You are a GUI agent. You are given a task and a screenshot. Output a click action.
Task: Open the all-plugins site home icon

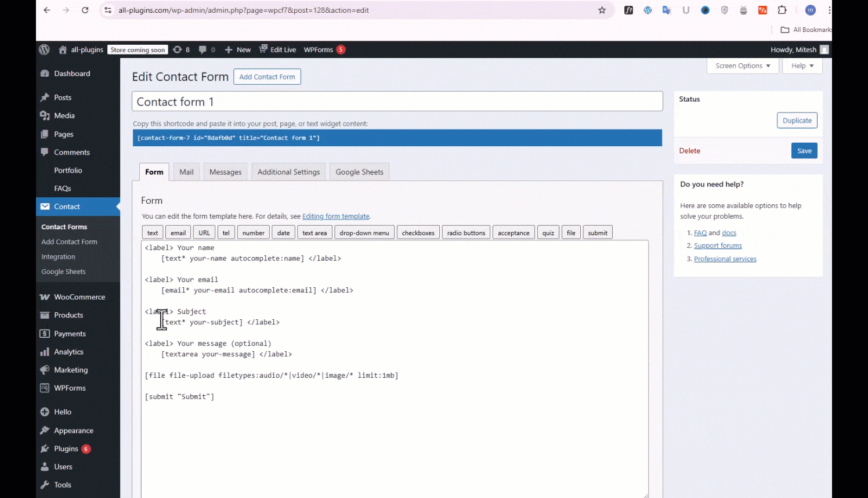click(63, 50)
